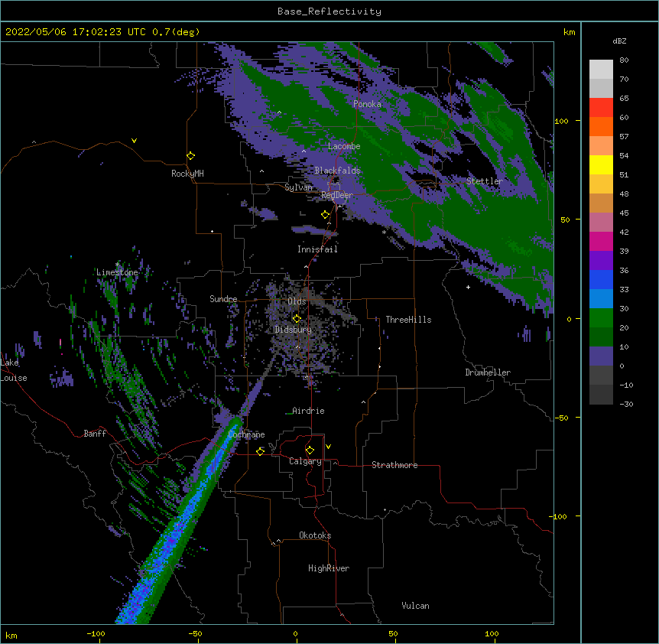Viewport: 659px width, 644px height.
Task: Click the Okotoks label
Action: click(x=315, y=535)
